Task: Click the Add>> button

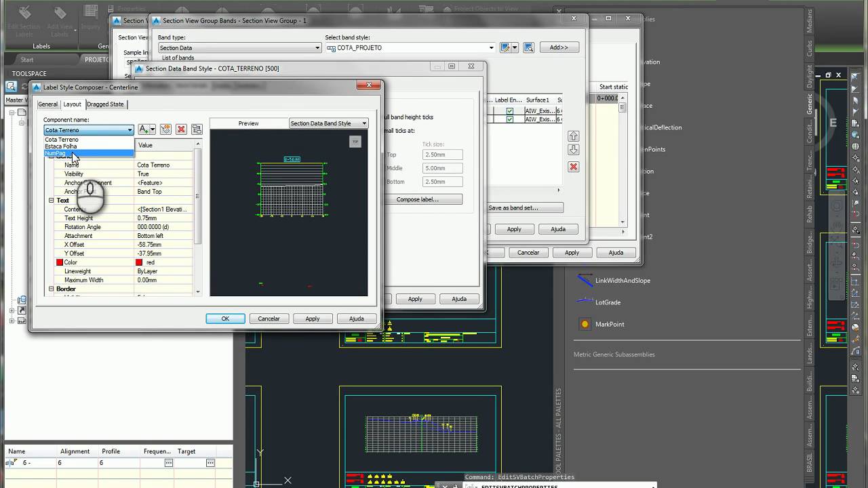Action: click(559, 47)
